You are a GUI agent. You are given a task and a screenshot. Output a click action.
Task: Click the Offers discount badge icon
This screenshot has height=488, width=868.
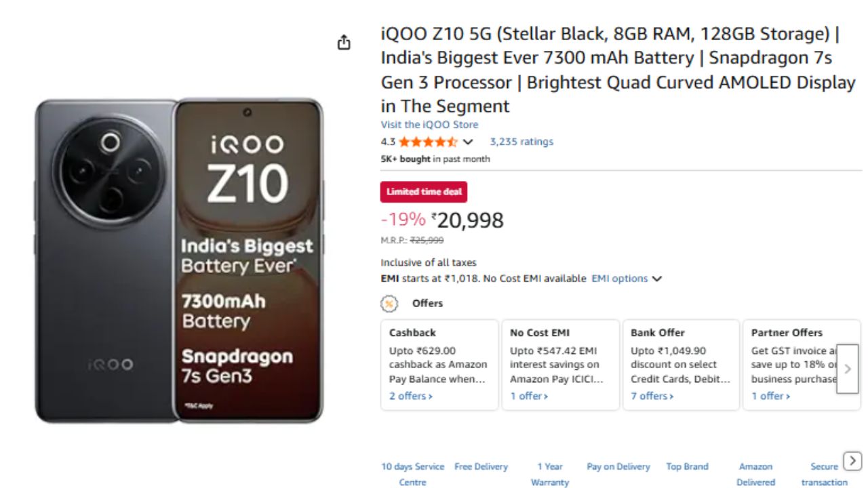coord(389,304)
